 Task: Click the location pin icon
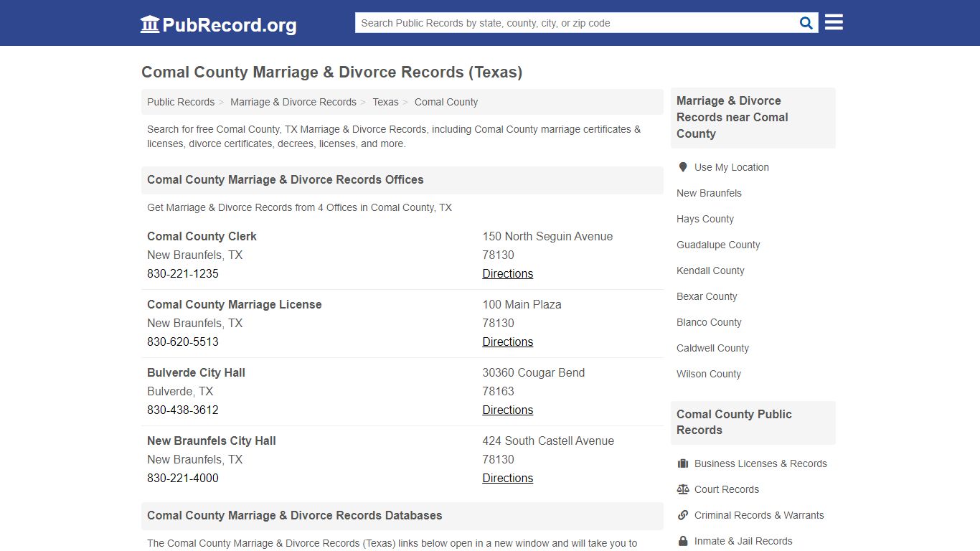tap(683, 167)
